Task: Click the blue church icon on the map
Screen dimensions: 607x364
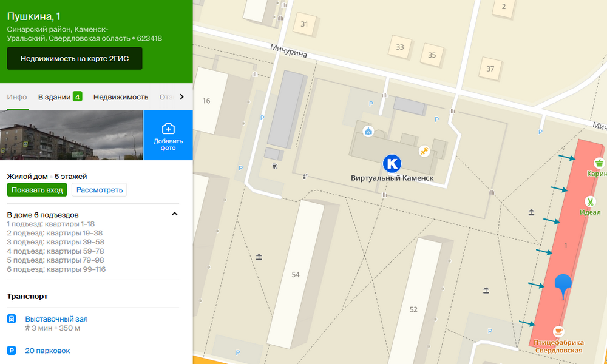Action: [x=368, y=132]
